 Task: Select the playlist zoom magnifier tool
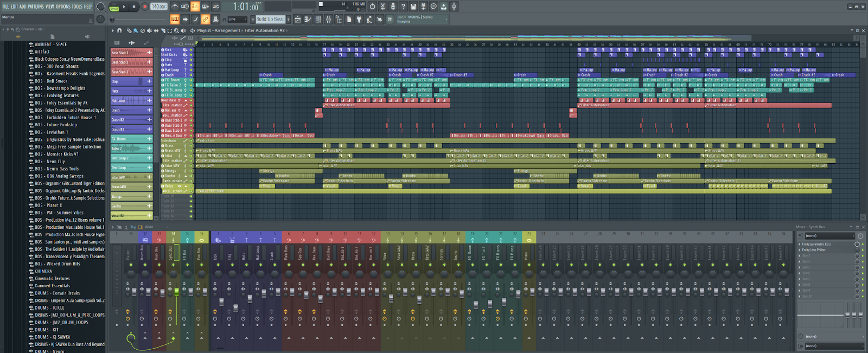click(x=176, y=31)
